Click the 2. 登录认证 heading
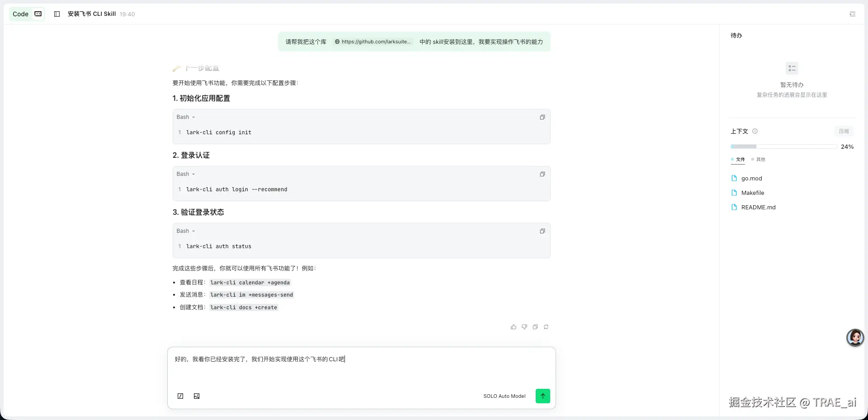The image size is (868, 420). click(191, 155)
